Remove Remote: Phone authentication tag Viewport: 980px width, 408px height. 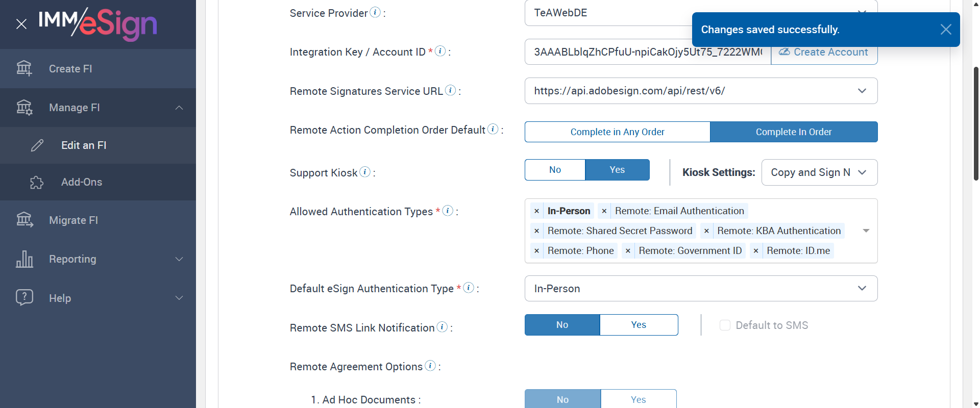coord(536,251)
